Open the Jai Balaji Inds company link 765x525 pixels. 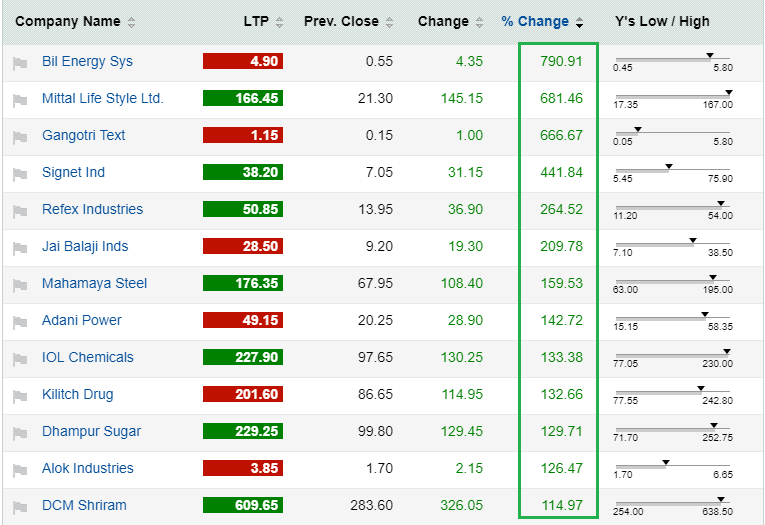click(85, 246)
